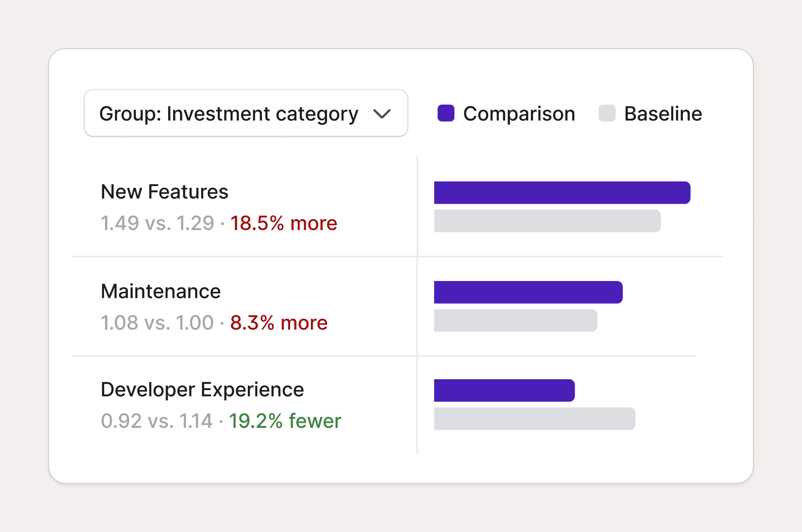Click the 0.92 vs. 1.14 values
The width and height of the screenshot is (802, 532).
coord(157,421)
